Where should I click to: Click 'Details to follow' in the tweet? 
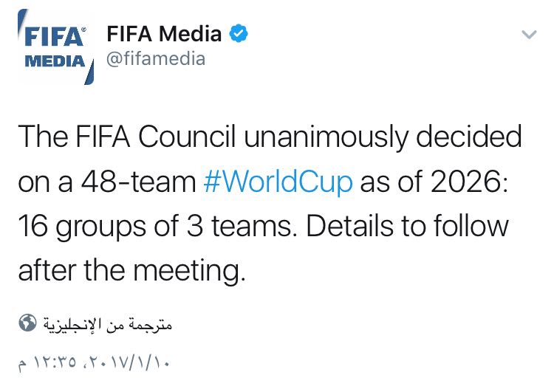[x=407, y=226]
